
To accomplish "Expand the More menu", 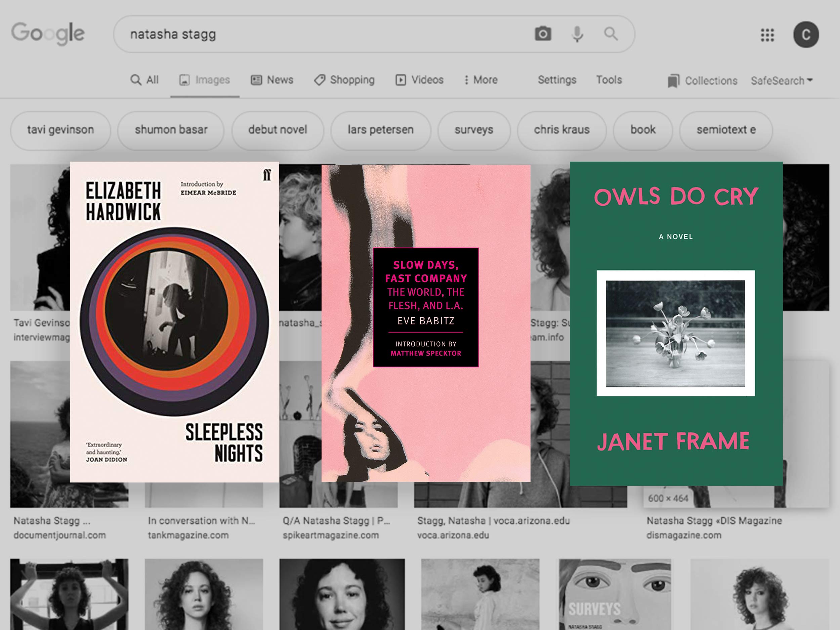I will pos(481,80).
